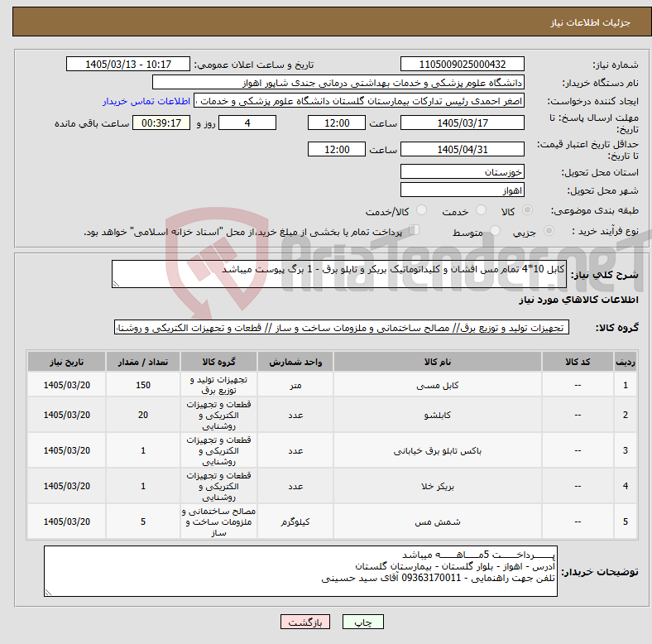Click the اطلاعات کالاهای مورد نیاز section heading

(578, 300)
